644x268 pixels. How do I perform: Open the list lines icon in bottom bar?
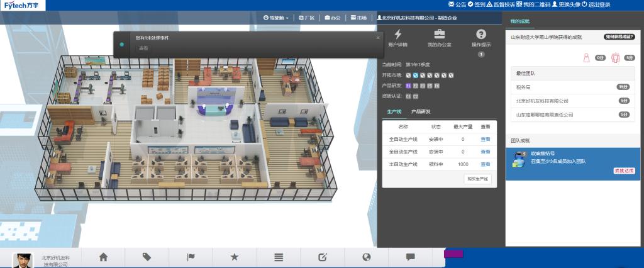(279, 257)
